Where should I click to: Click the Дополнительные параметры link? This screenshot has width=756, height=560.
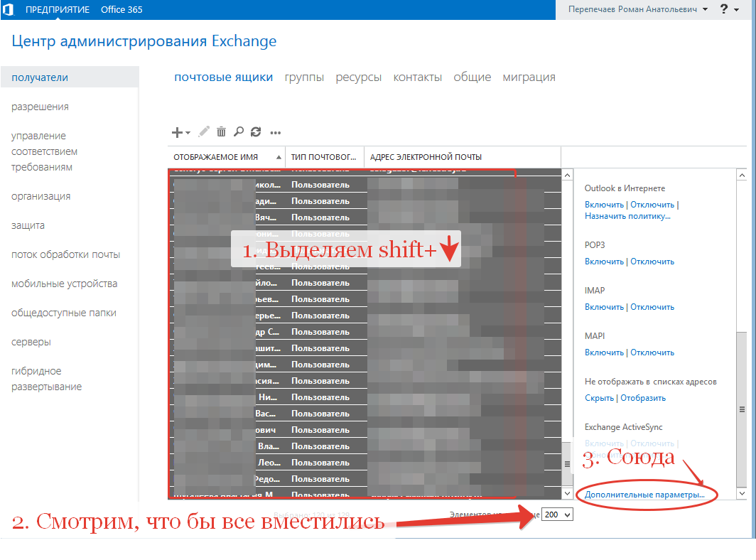click(644, 494)
